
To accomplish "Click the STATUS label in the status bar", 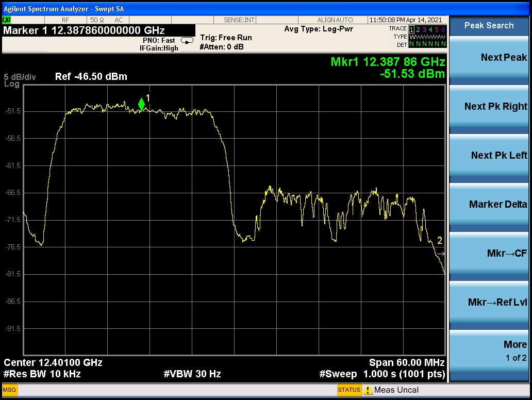I will (349, 390).
